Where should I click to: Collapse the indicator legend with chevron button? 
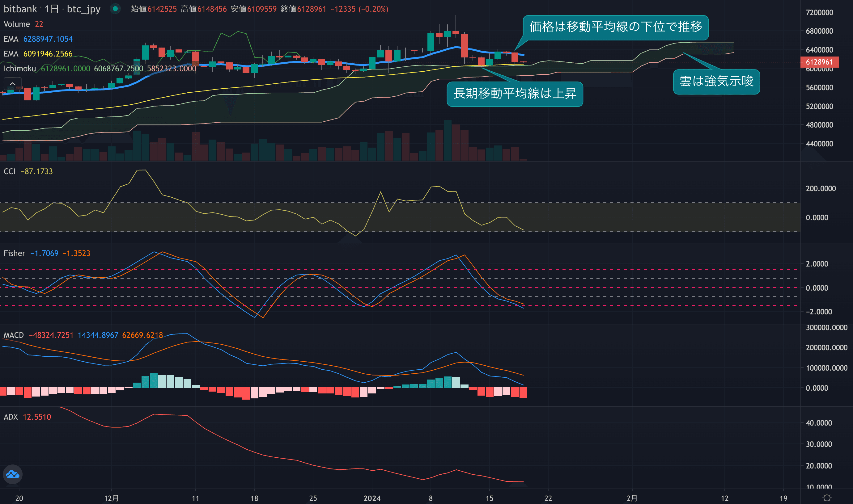(13, 84)
